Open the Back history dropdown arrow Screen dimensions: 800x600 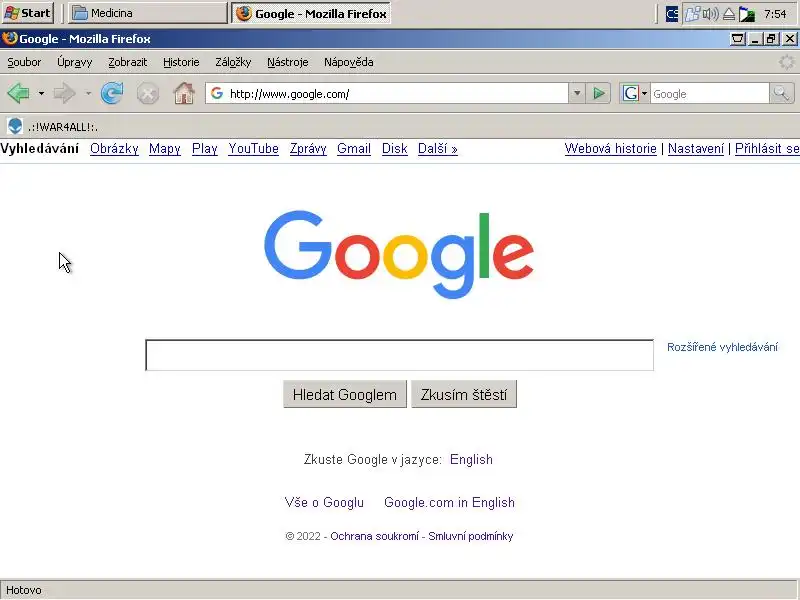(x=41, y=93)
